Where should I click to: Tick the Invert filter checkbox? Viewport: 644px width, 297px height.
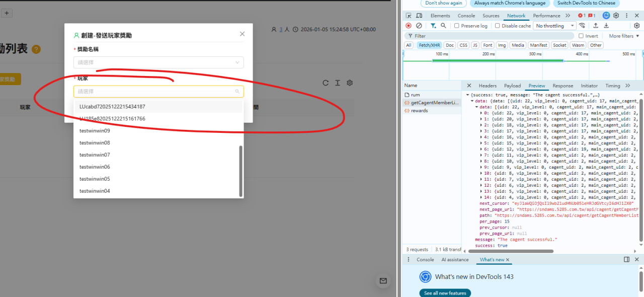581,36
